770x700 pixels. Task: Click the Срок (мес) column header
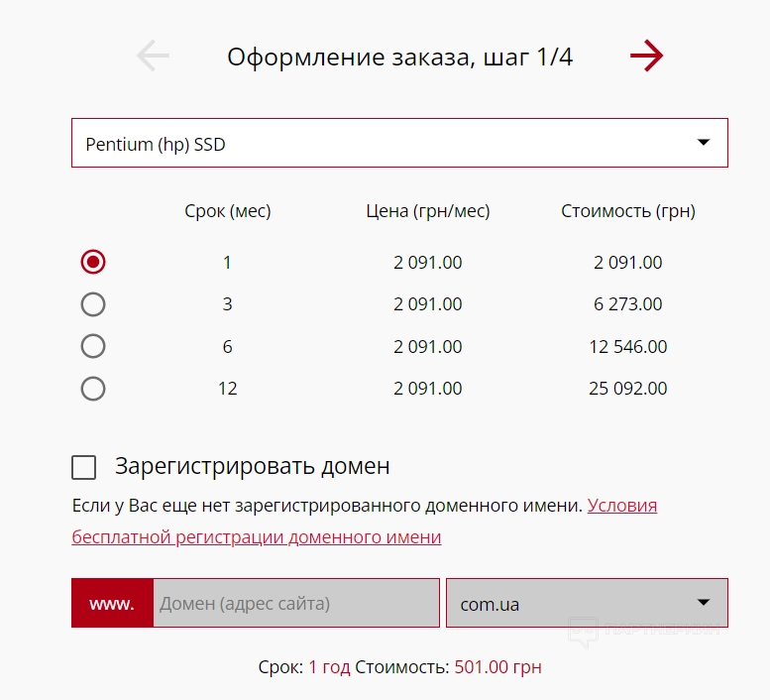coord(228,211)
